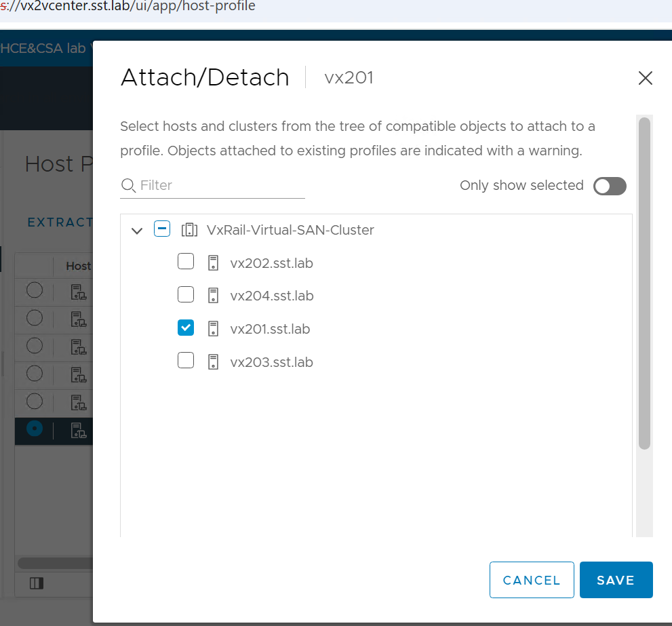Click the VxRail-Virtual-SAN-Cluster label

pos(290,230)
